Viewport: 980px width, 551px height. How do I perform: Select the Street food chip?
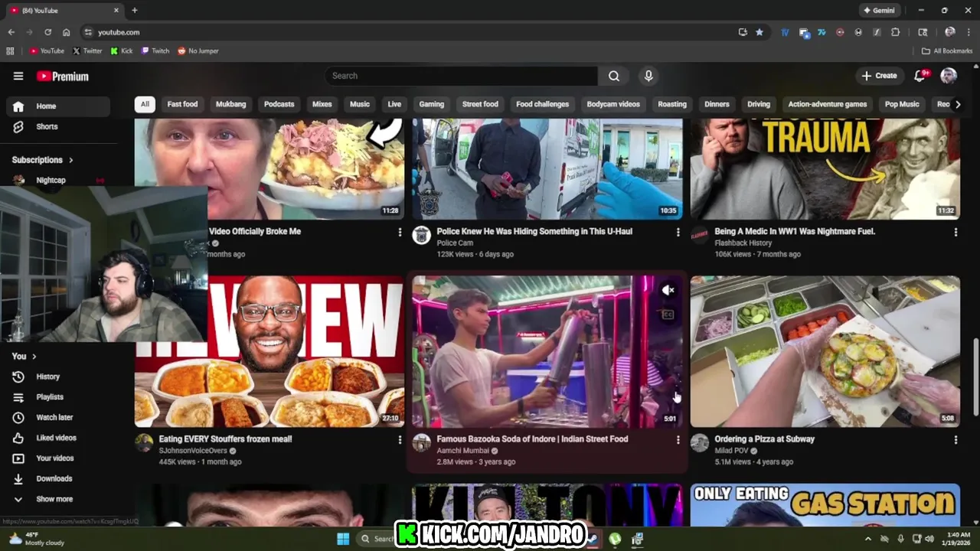coord(480,104)
